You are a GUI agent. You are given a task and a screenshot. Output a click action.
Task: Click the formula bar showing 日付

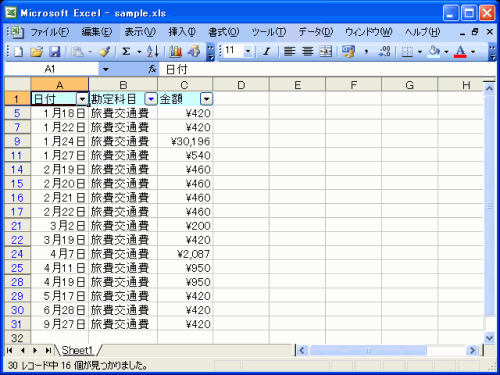click(327, 69)
